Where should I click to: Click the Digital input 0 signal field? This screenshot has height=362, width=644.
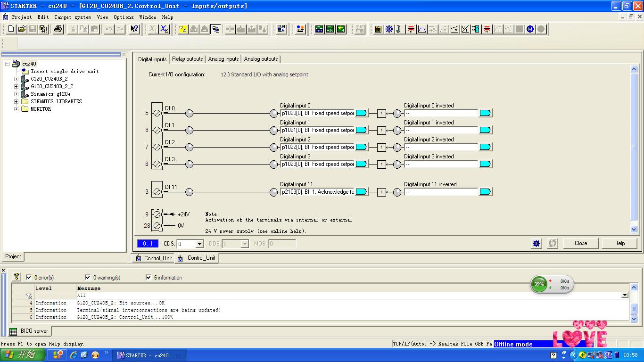[317, 113]
